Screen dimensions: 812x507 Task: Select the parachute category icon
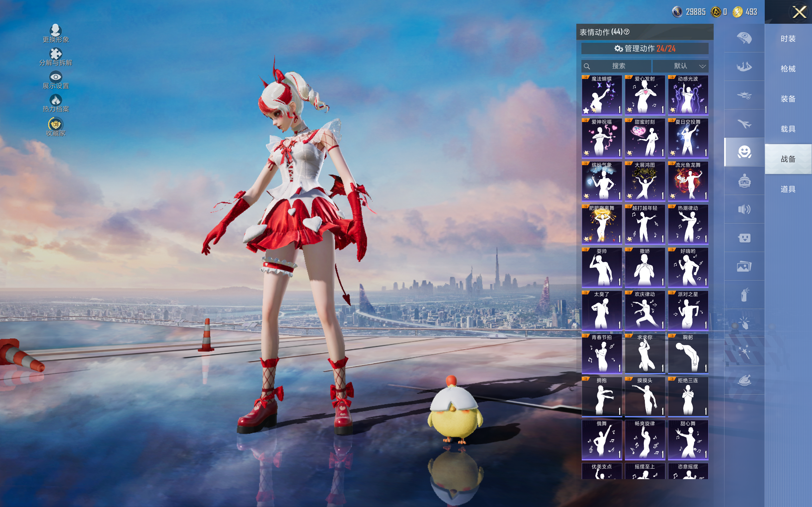[744, 38]
